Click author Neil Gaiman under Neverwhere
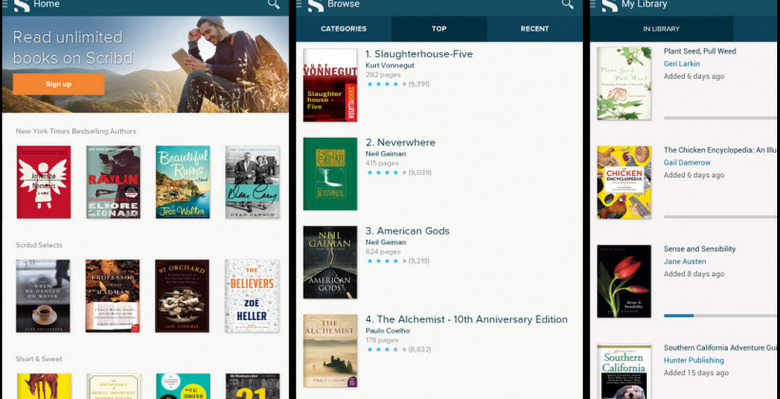This screenshot has width=780, height=399. click(x=386, y=154)
